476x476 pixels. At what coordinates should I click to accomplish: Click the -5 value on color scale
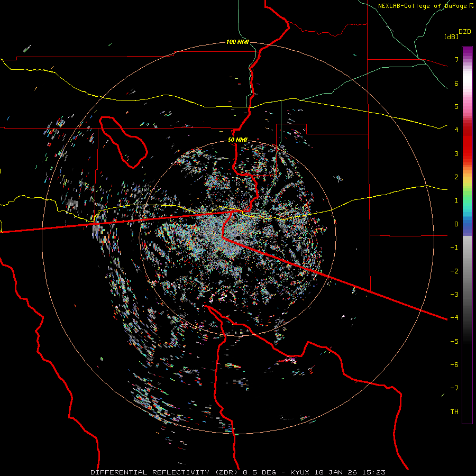click(x=454, y=341)
